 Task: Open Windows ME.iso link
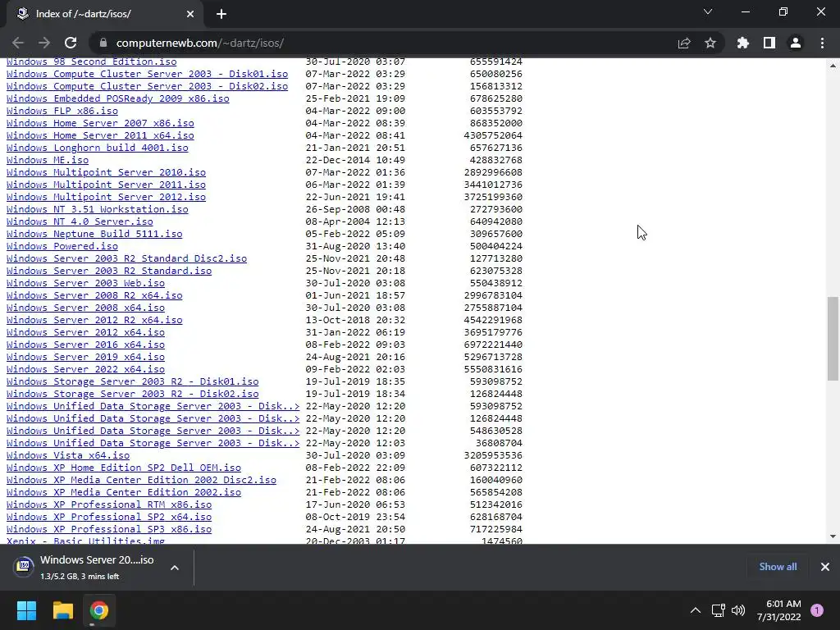(x=48, y=160)
